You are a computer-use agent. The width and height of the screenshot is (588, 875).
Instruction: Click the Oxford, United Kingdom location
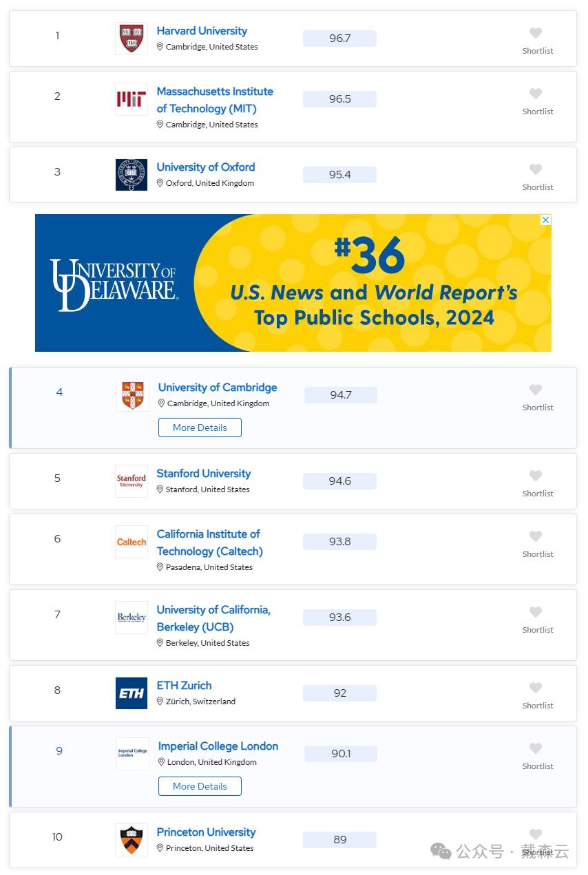click(205, 183)
